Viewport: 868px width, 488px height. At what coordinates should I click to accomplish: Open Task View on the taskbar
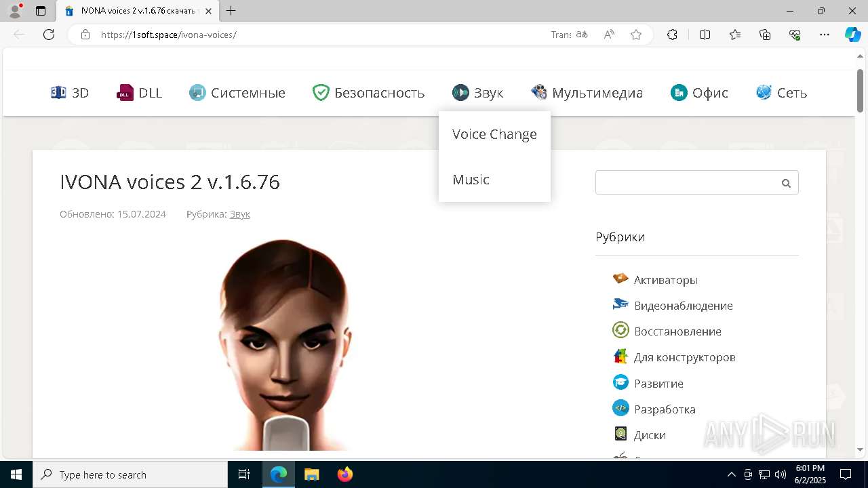pos(244,474)
